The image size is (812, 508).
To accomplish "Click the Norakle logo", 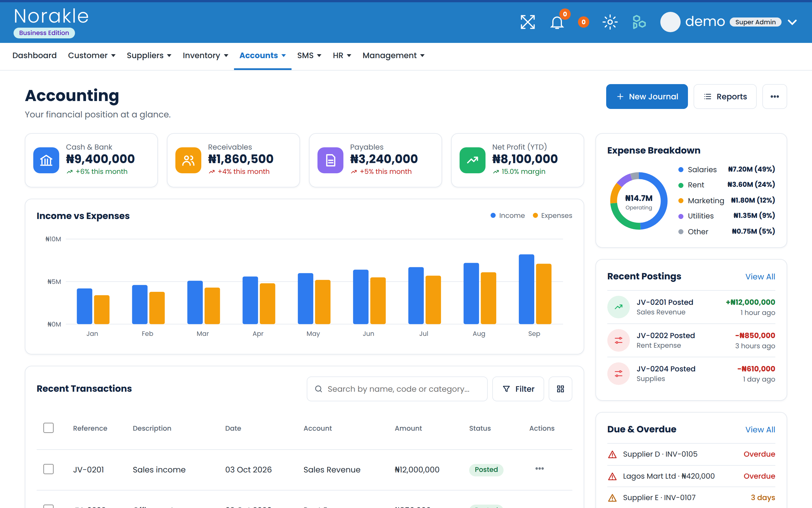I will [51, 16].
